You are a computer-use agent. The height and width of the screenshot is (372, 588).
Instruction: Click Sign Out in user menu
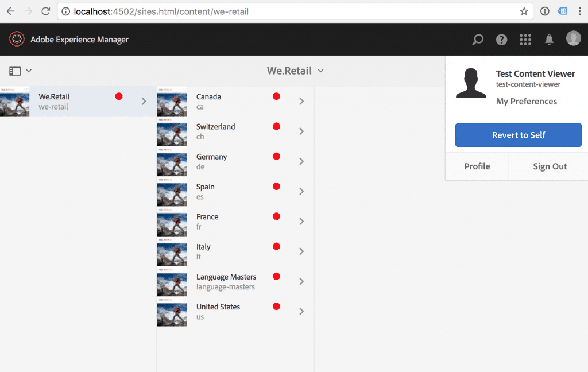(x=550, y=166)
